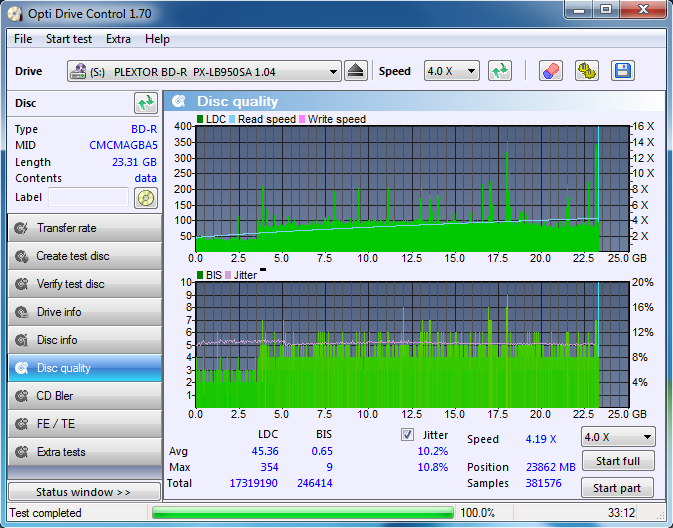Click the floppy disk save icon
This screenshot has height=528, width=673.
pyautogui.click(x=623, y=71)
